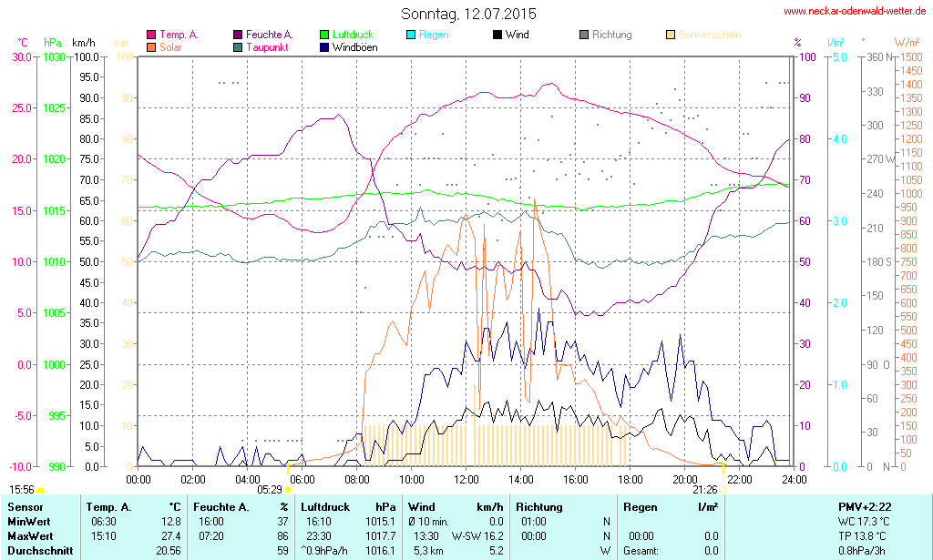Click the Luftdruck column header in table

327,506
